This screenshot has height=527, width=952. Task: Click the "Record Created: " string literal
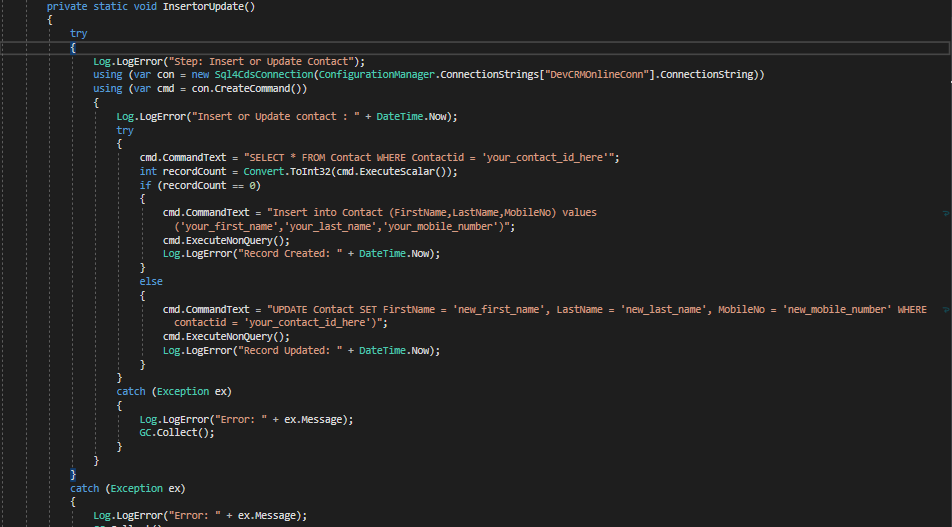click(x=275, y=254)
